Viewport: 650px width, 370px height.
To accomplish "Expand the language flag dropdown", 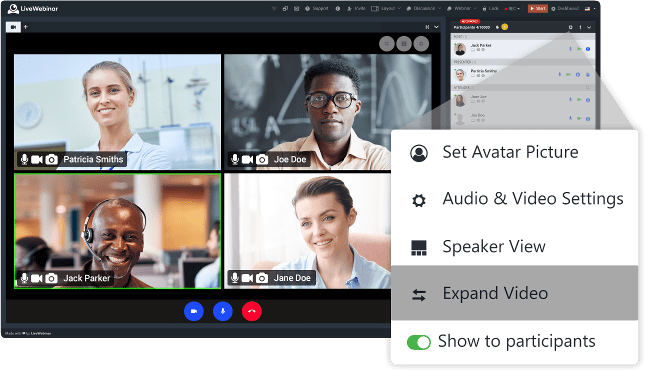I will (x=590, y=8).
